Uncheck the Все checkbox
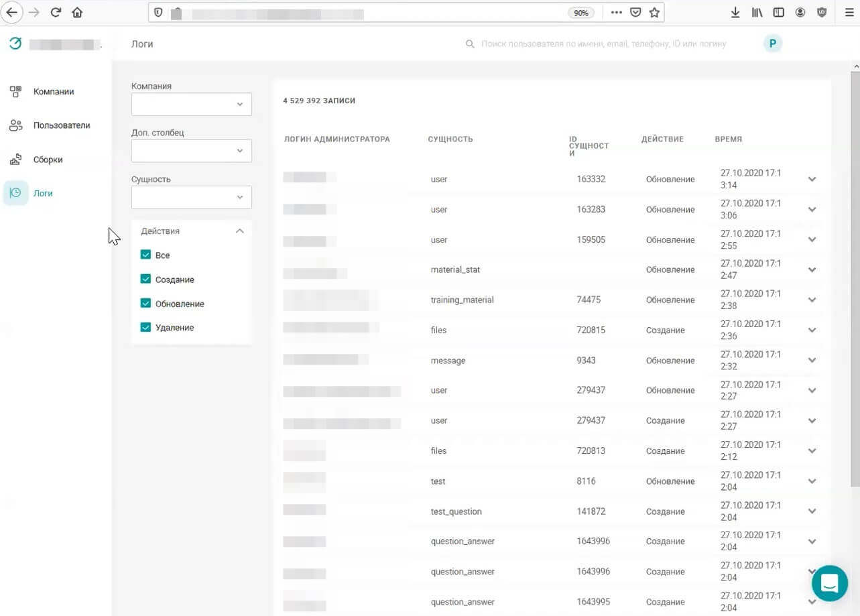The width and height of the screenshot is (860, 616). click(145, 255)
